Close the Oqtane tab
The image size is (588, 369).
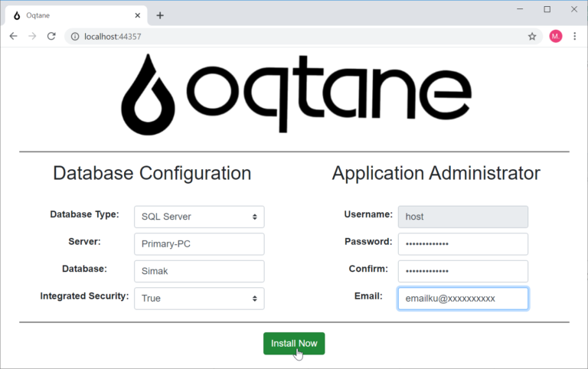point(138,15)
